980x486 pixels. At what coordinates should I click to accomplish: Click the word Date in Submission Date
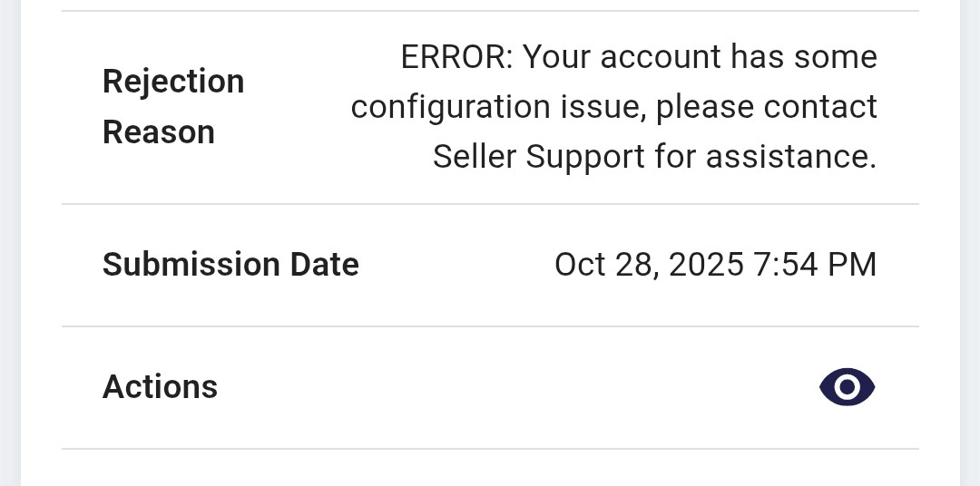point(324,265)
